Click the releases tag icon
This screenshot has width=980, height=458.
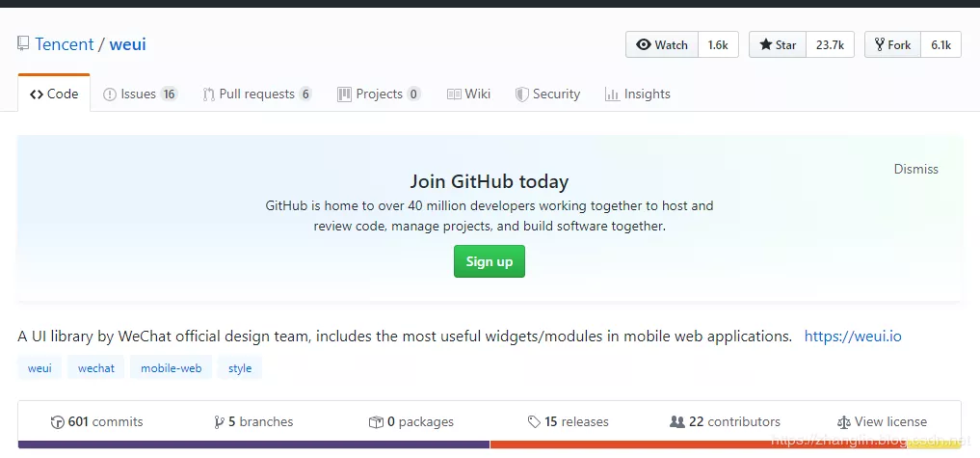(x=534, y=422)
